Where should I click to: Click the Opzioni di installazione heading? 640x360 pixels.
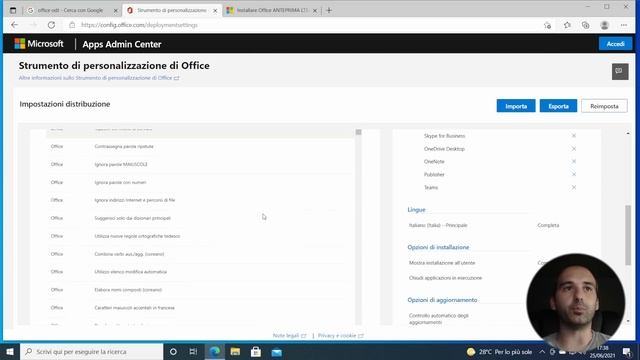click(x=438, y=247)
